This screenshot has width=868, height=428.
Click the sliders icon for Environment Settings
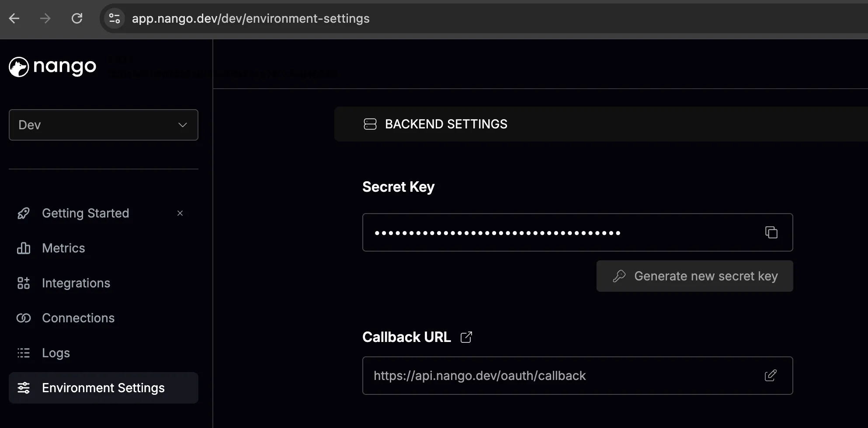coord(24,388)
